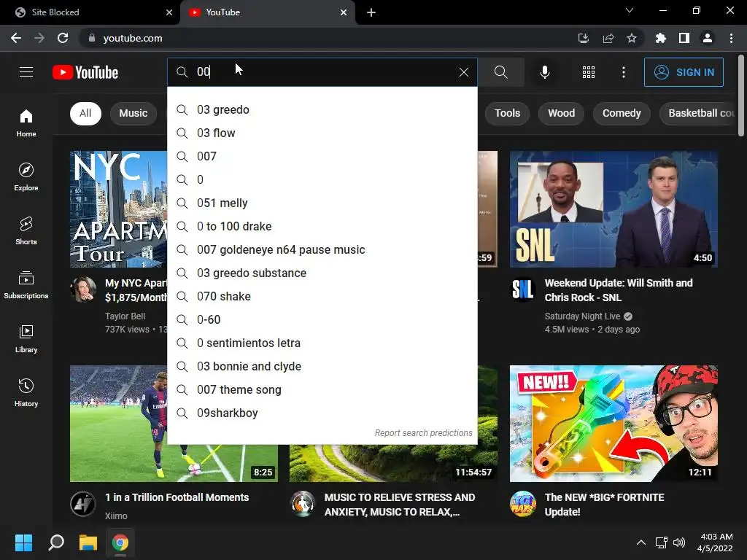Image resolution: width=747 pixels, height=560 pixels.
Task: Click the SNL channel avatar
Action: [522, 289]
